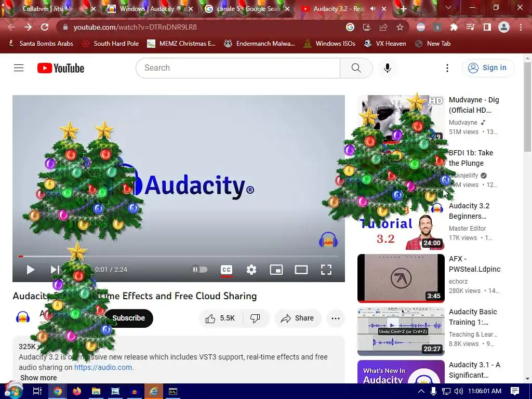Screen dimensions: 532x399
Task: Dislike this video
Action: tap(255, 318)
